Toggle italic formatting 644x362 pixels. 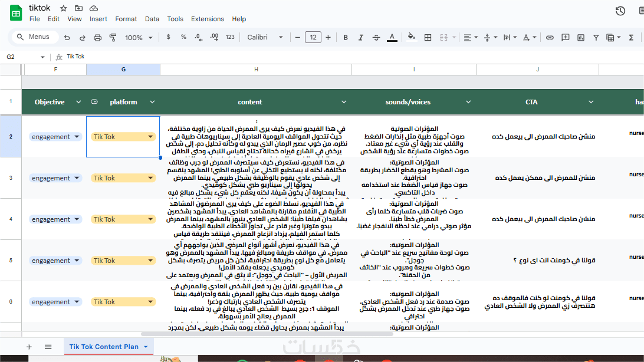click(x=360, y=37)
